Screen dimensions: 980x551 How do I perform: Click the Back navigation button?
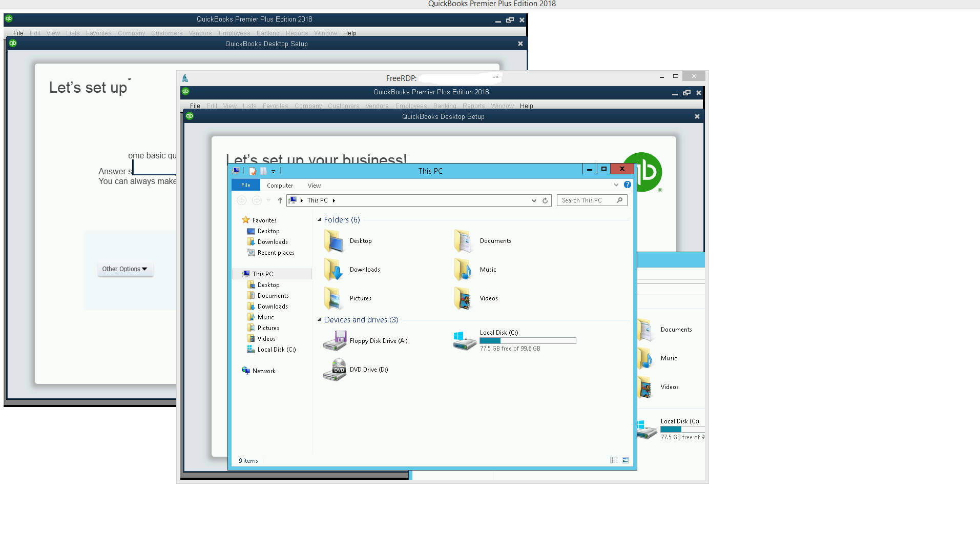pyautogui.click(x=241, y=200)
